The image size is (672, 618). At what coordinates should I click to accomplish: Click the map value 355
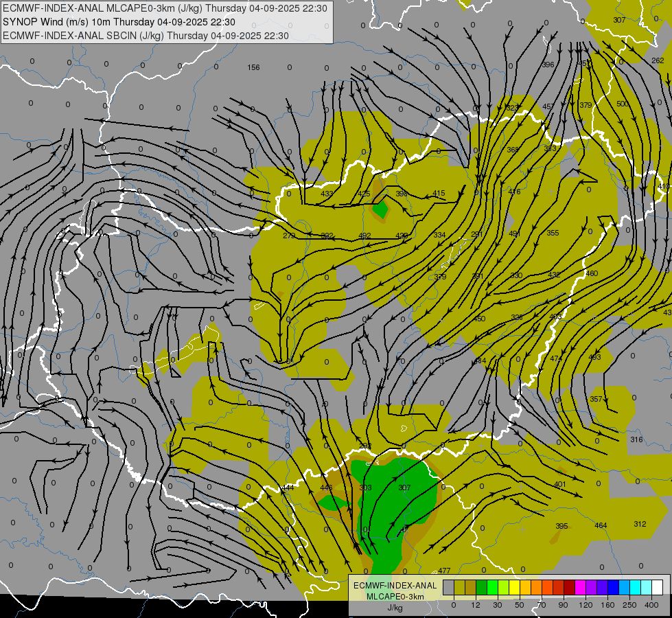(x=553, y=233)
